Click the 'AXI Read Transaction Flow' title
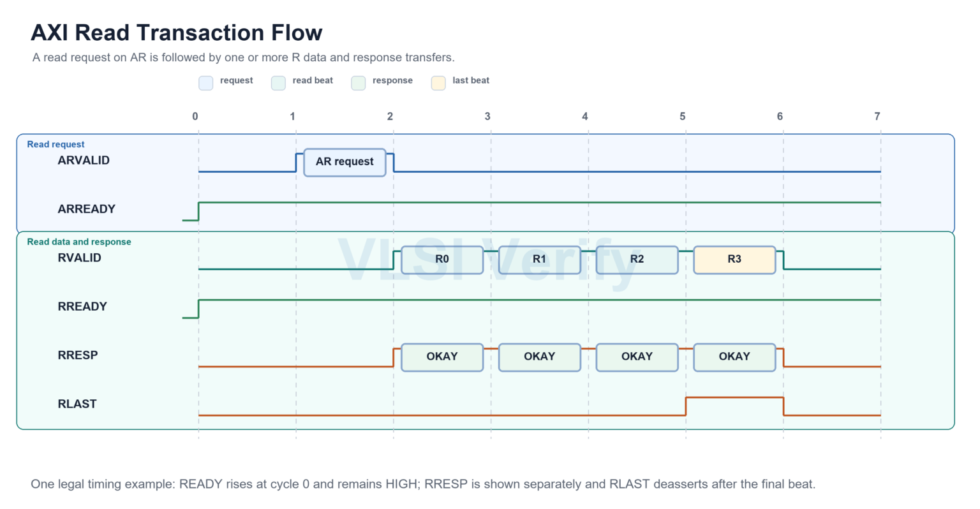This screenshot has width=980, height=509. [x=177, y=33]
